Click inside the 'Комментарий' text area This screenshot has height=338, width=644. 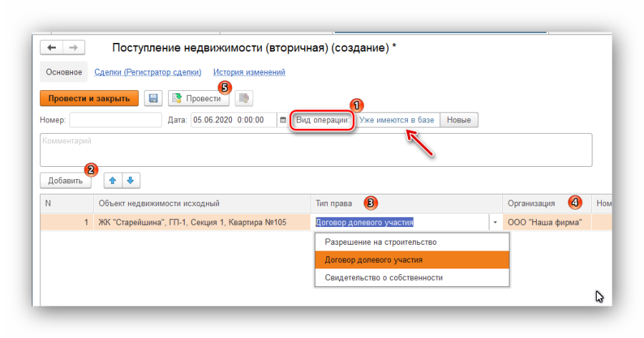(316, 150)
